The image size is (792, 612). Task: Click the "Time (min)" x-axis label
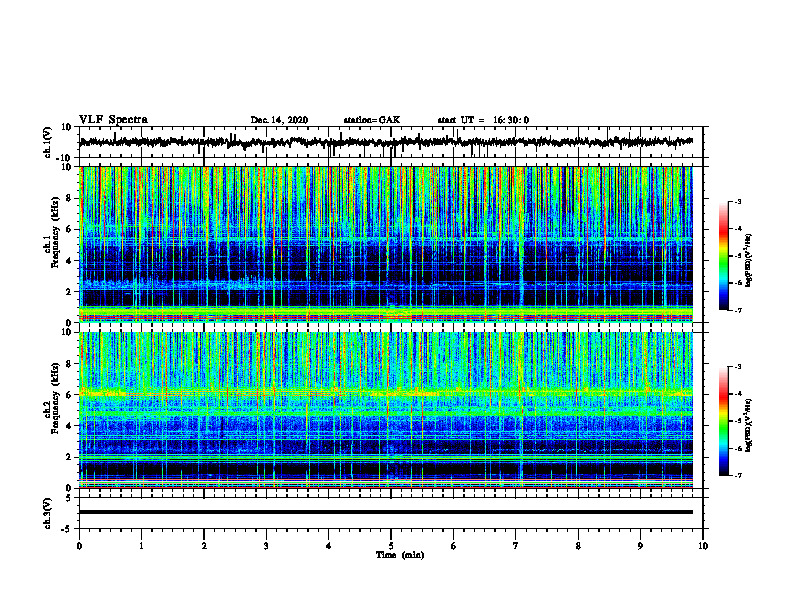(x=400, y=555)
